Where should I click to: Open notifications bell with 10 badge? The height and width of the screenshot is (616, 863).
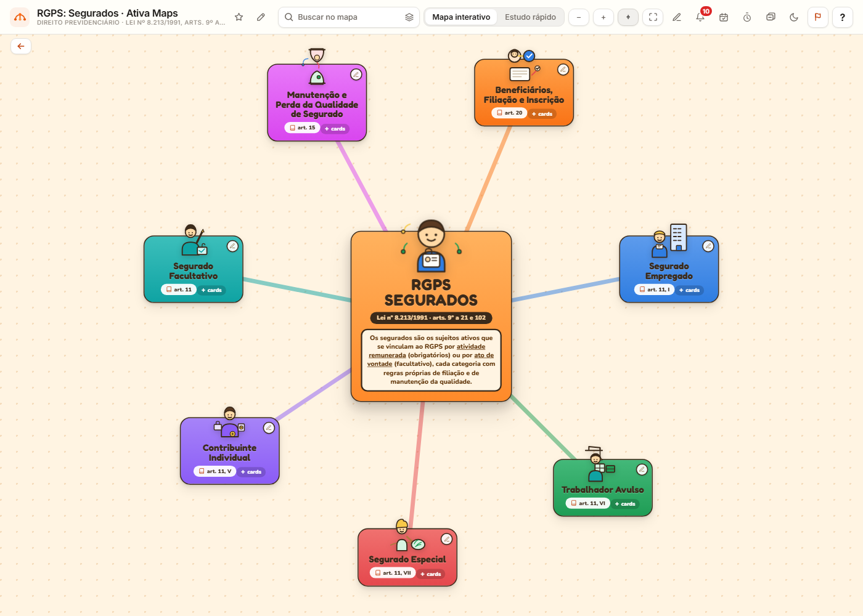click(701, 17)
